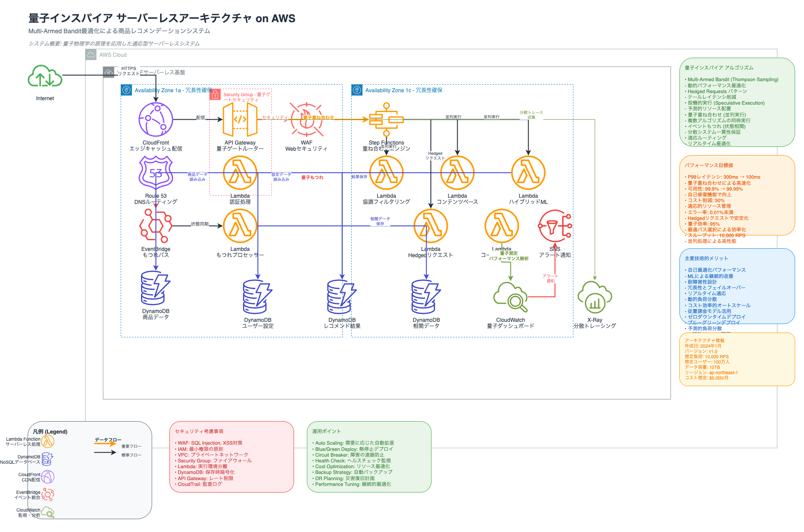Click the 結果保存 label

[x=359, y=177]
